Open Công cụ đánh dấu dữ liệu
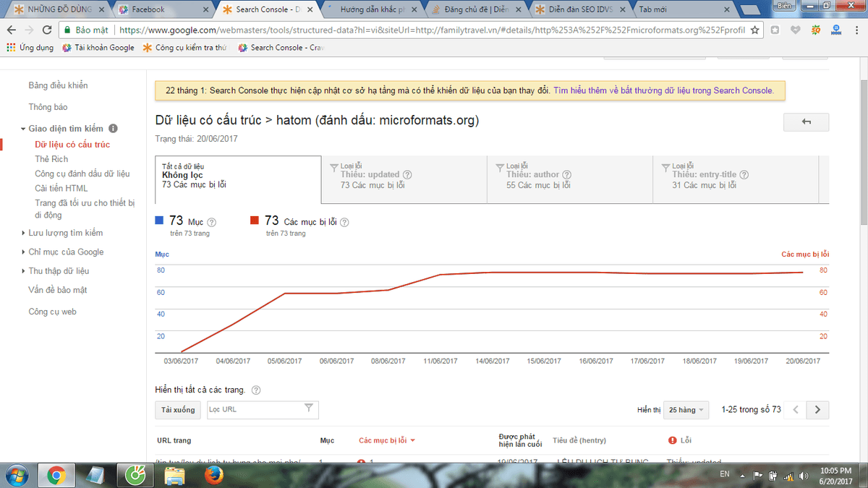This screenshot has width=868, height=488. tap(82, 174)
